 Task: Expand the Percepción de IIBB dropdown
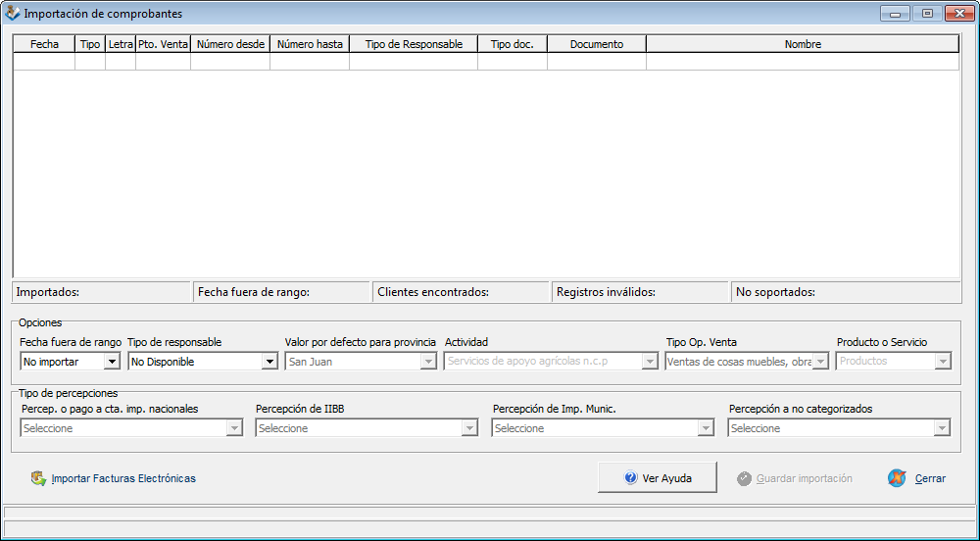coord(469,428)
